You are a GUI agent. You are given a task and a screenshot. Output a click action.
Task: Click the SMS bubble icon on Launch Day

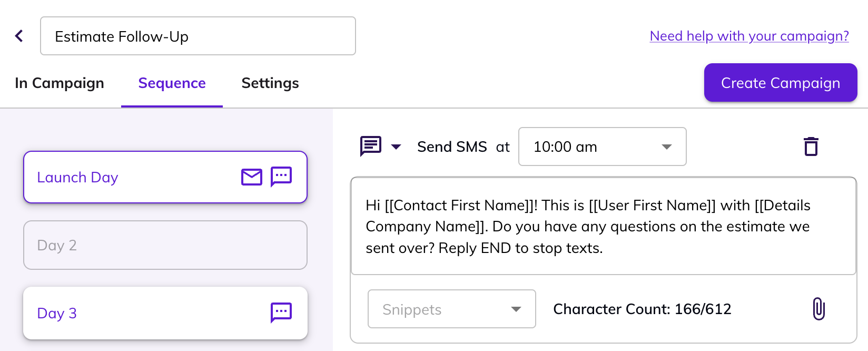[281, 177]
